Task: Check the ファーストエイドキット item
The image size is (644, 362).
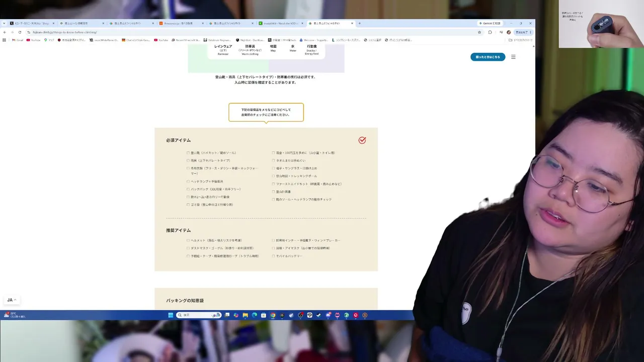Action: [x=274, y=184]
